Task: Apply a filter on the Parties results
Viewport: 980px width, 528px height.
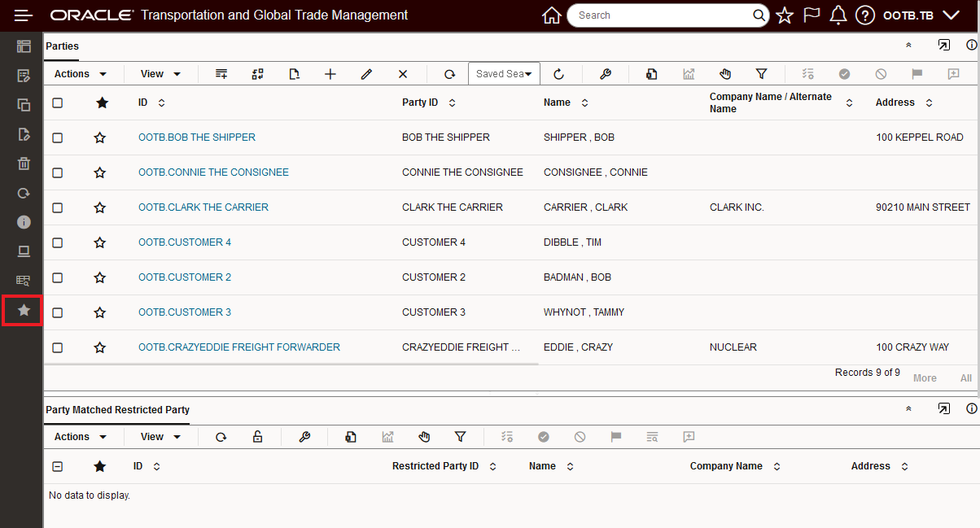Action: (x=762, y=73)
